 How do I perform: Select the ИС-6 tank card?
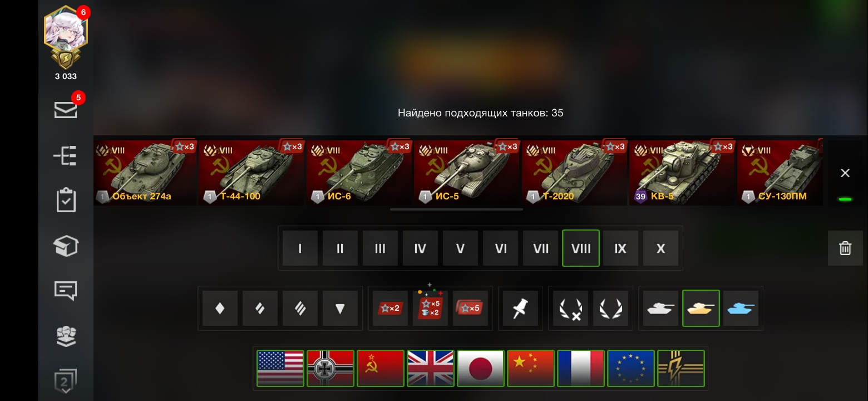359,172
